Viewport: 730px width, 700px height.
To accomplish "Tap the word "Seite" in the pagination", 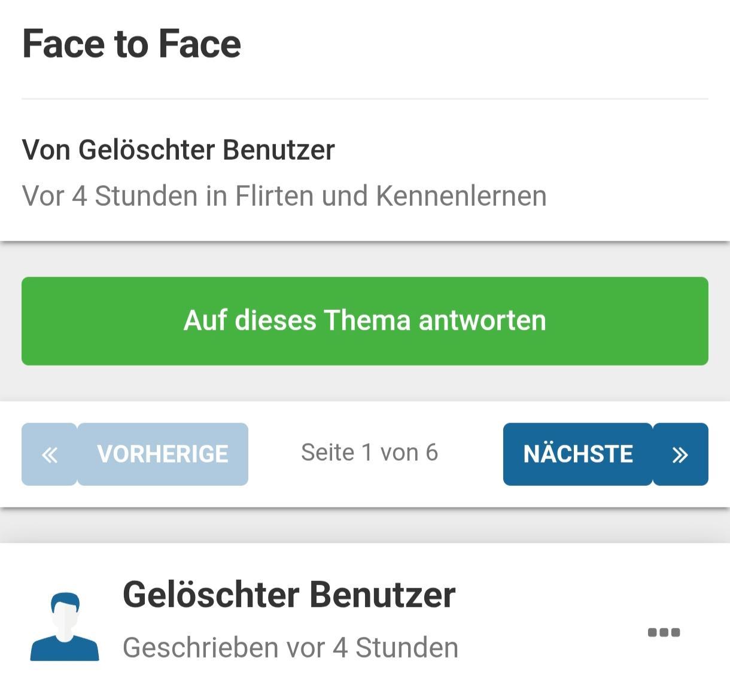I will click(x=327, y=453).
